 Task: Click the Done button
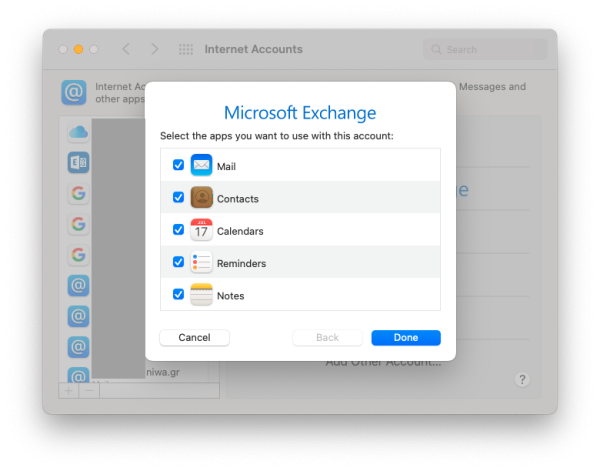[x=406, y=337]
